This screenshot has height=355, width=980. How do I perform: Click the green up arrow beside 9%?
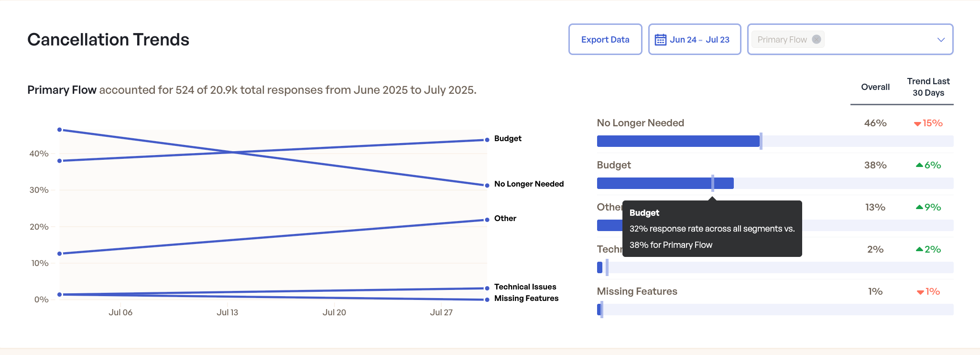pyautogui.click(x=919, y=207)
